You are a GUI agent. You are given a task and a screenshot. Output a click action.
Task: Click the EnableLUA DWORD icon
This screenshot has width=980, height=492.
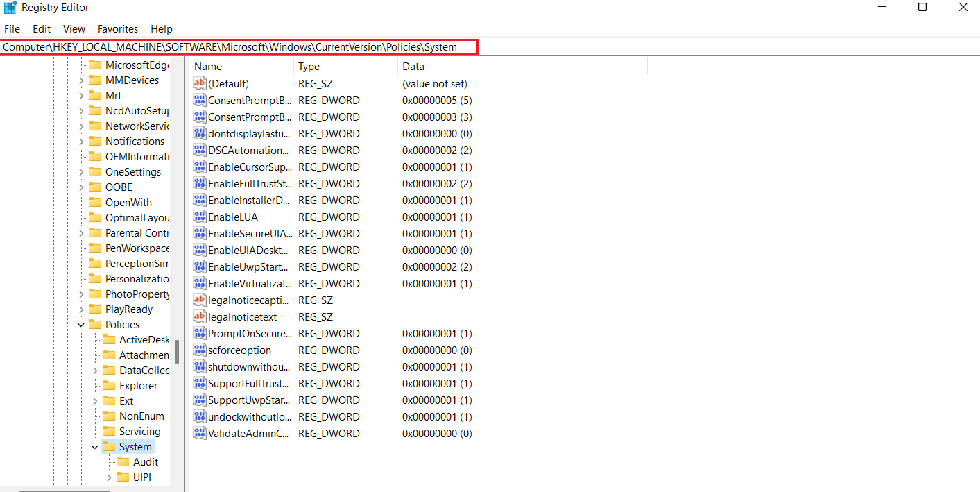[x=200, y=217]
